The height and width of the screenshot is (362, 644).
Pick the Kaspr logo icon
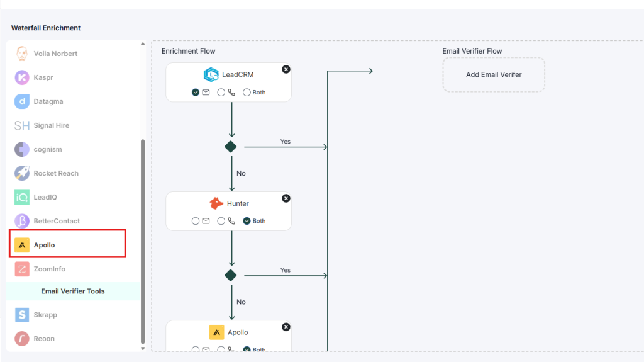[x=22, y=77]
